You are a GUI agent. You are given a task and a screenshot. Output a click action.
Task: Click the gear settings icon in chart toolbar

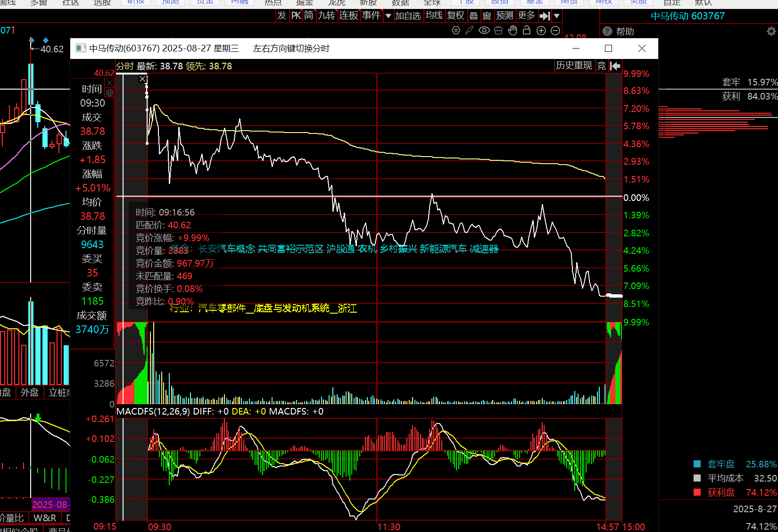[455, 31]
